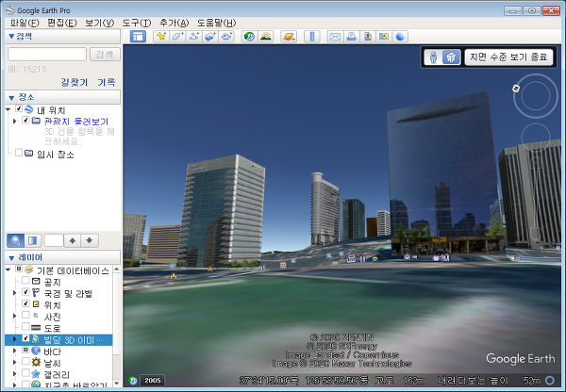566x392 pixels.
Task: Uncheck the 빌딩 3D 이미지 layer
Action: 25,338
